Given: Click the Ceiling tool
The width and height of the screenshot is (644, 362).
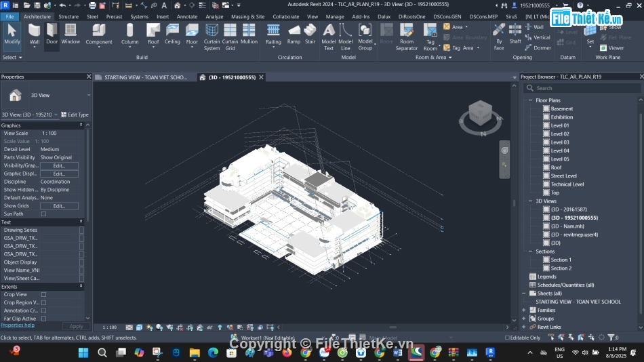Looking at the screenshot, I should 172,34.
